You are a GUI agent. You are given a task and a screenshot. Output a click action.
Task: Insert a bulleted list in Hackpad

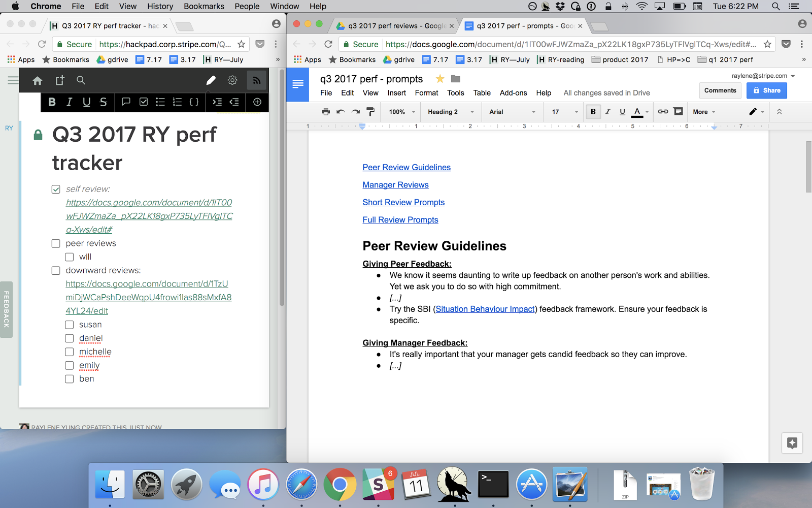(x=160, y=102)
